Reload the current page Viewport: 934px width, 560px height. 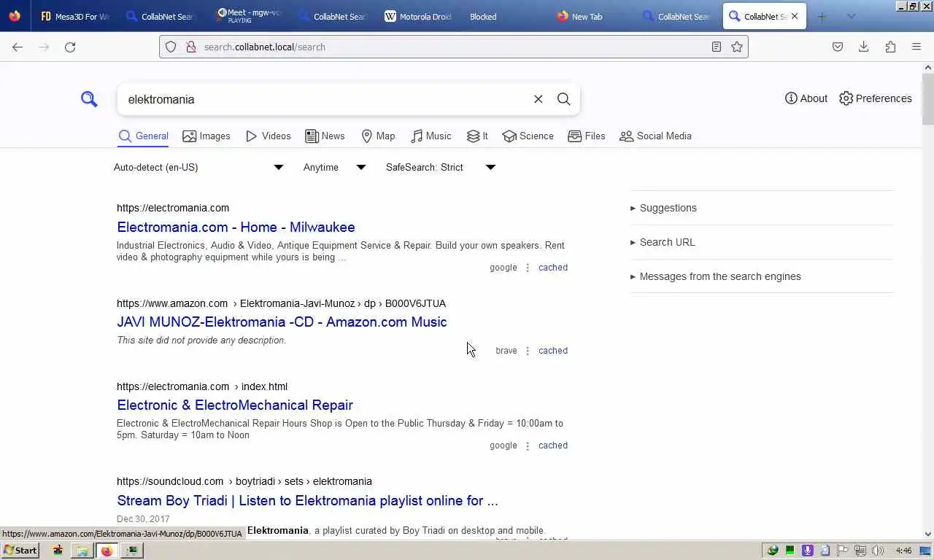tap(70, 47)
